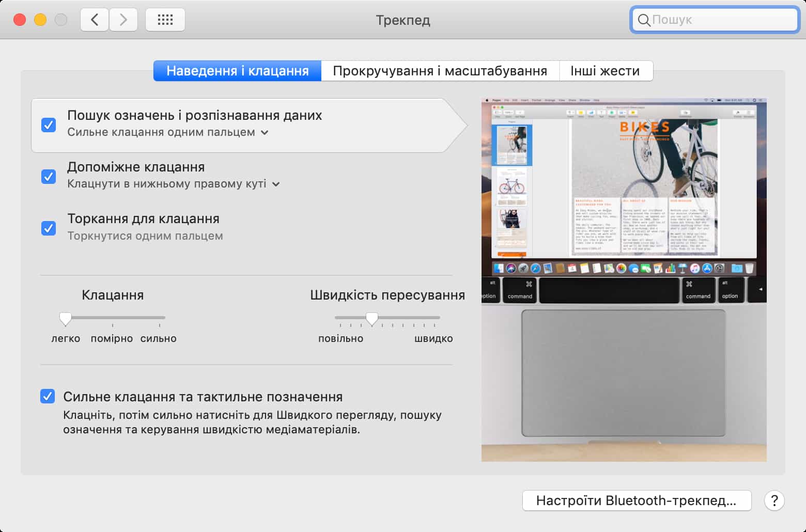The height and width of the screenshot is (532, 806).
Task: Click the "Допоміжне клацання" label text
Action: [136, 167]
